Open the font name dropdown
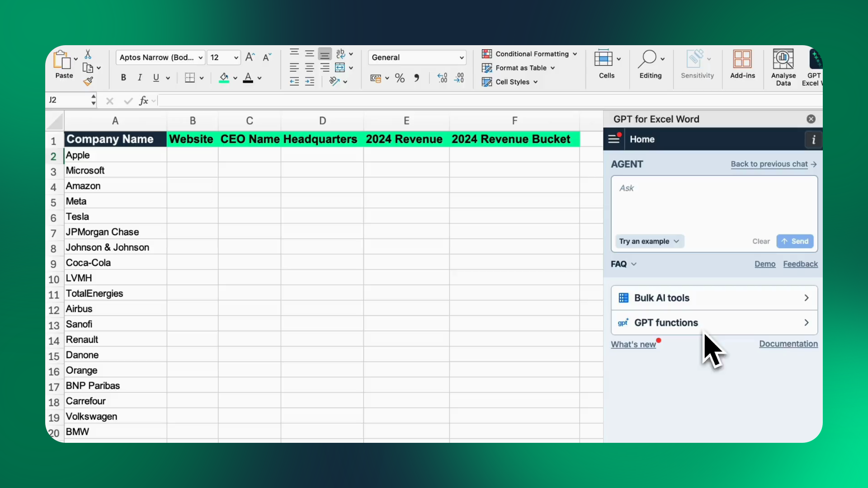868x488 pixels. (200, 58)
